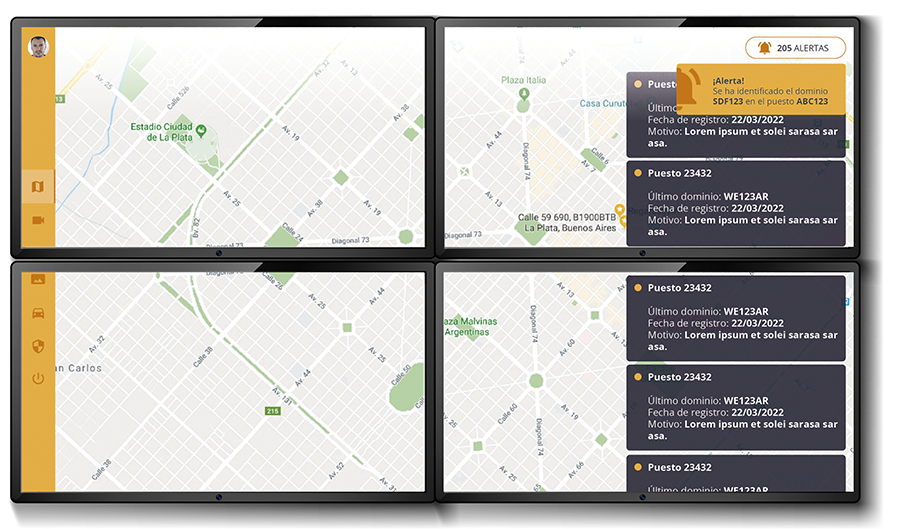Select the Estadio Ciudad de La Plata marker

[x=201, y=130]
